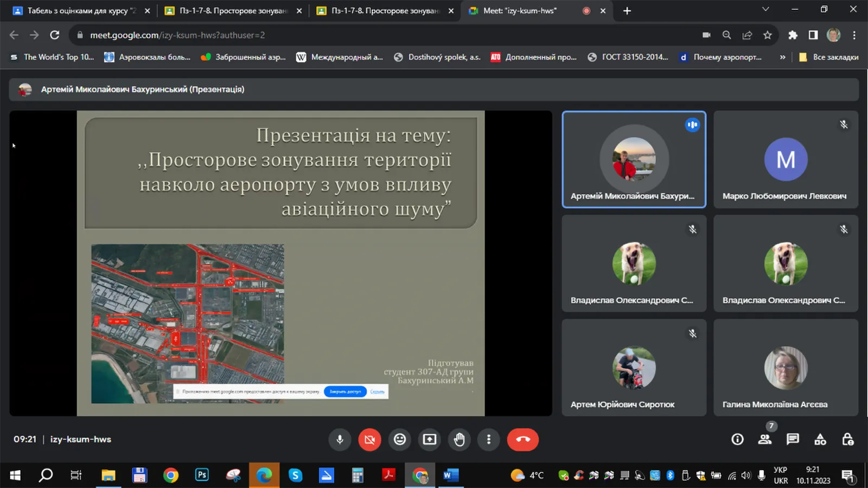Open zoom magnifier icon in address bar
The width and height of the screenshot is (868, 488).
point(727,35)
